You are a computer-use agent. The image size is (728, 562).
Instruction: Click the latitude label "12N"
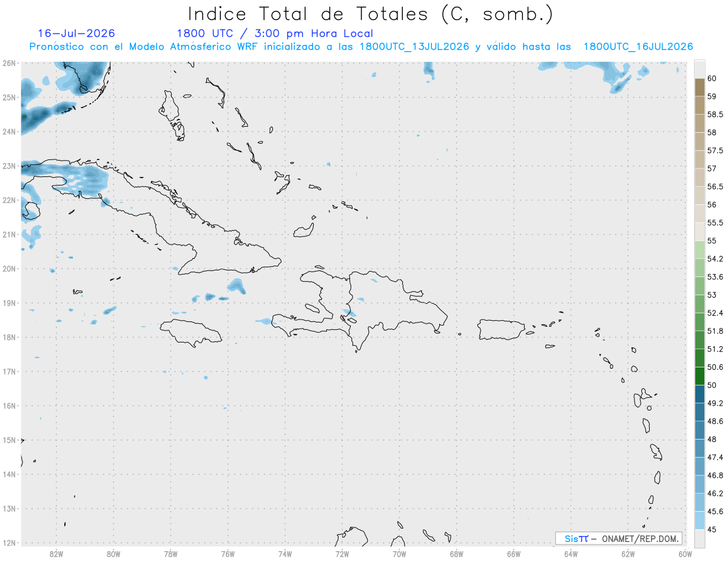(9, 543)
